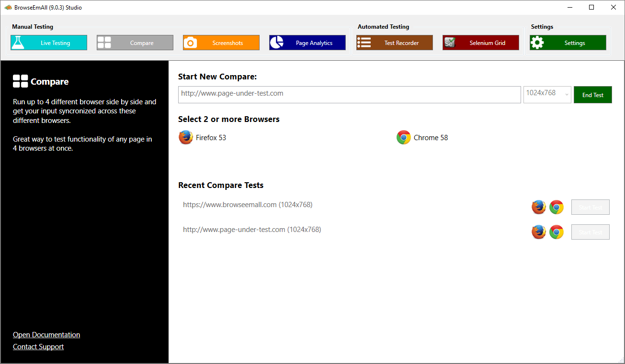Click the Test Recorder list icon
Image resolution: width=625 pixels, height=364 pixels.
tap(364, 43)
